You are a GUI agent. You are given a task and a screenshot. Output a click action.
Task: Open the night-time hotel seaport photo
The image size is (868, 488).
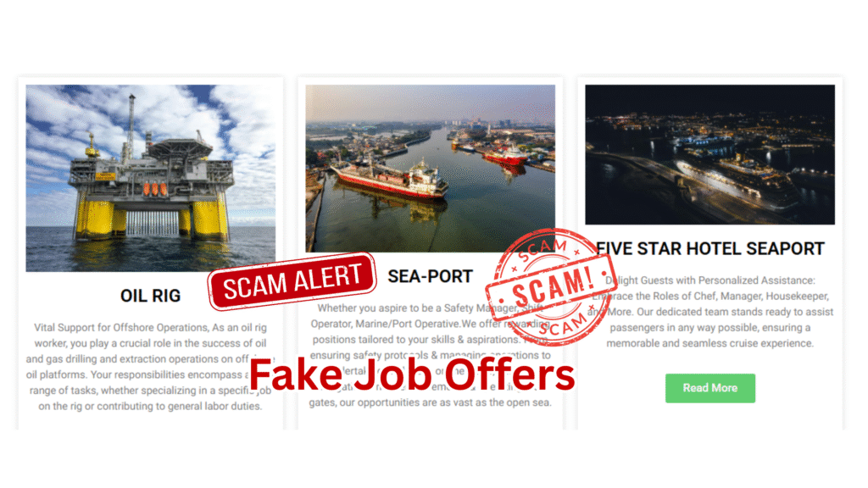coord(709,154)
